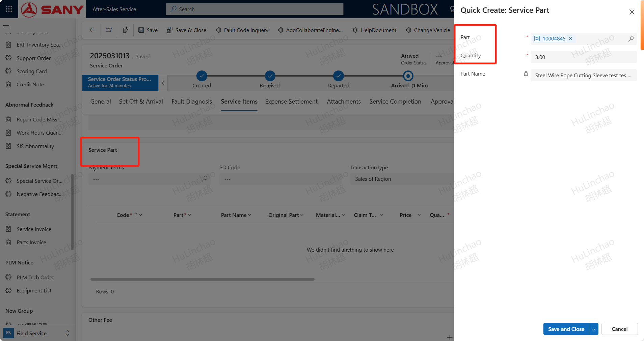Click the lookup search icon in Part field

point(631,38)
